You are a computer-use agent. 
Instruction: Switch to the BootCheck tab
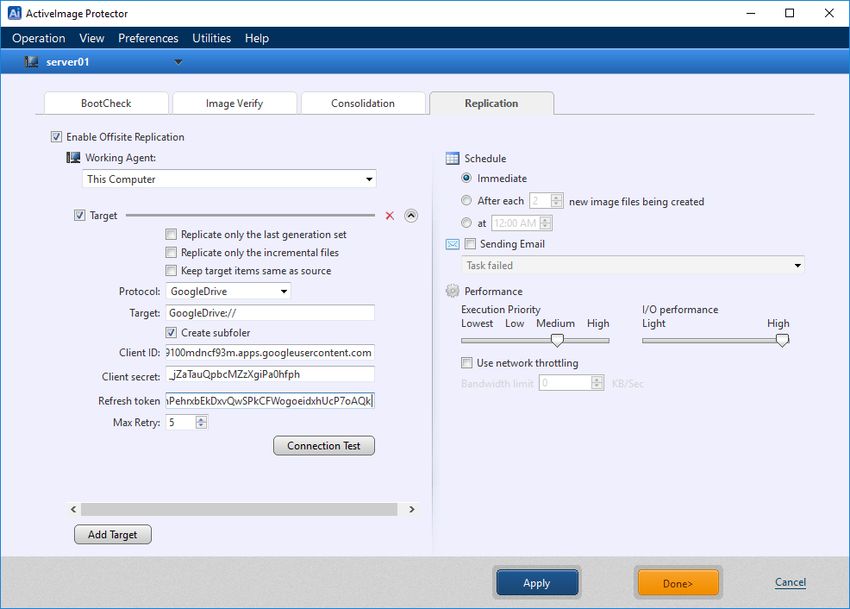click(106, 103)
